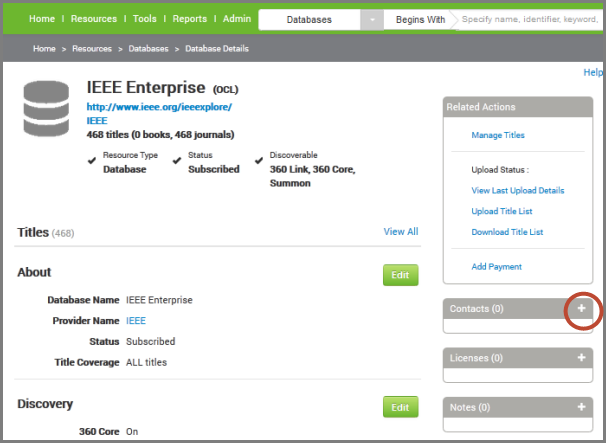
Task: Click the Titles (468) heading
Action: pos(46,233)
